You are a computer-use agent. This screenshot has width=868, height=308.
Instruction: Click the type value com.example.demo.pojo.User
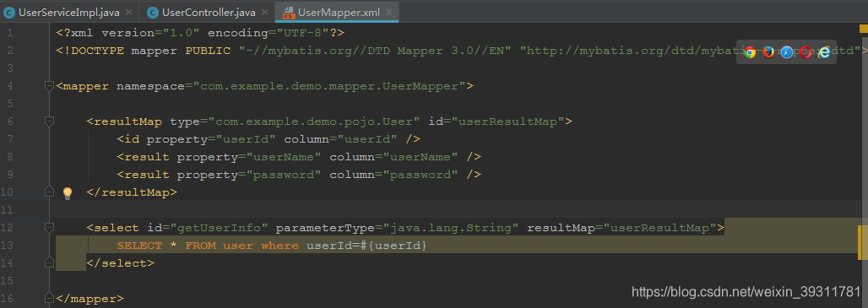click(x=314, y=122)
